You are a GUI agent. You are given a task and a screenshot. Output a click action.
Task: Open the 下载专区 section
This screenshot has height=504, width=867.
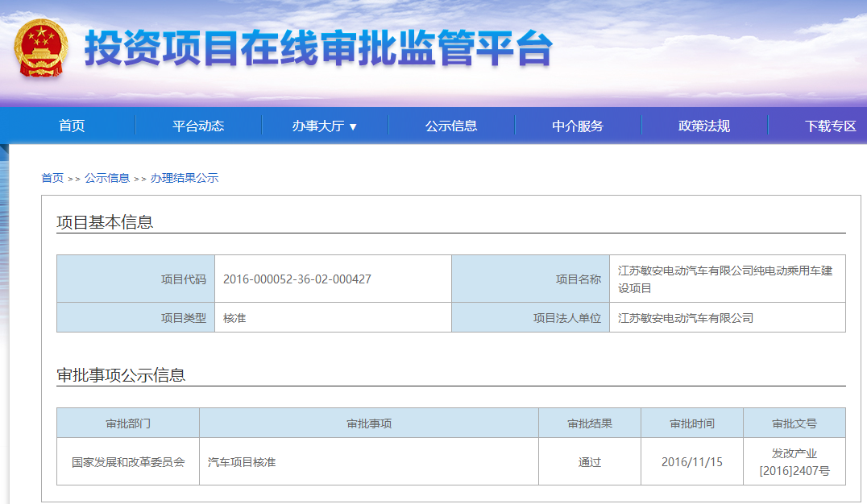point(828,125)
